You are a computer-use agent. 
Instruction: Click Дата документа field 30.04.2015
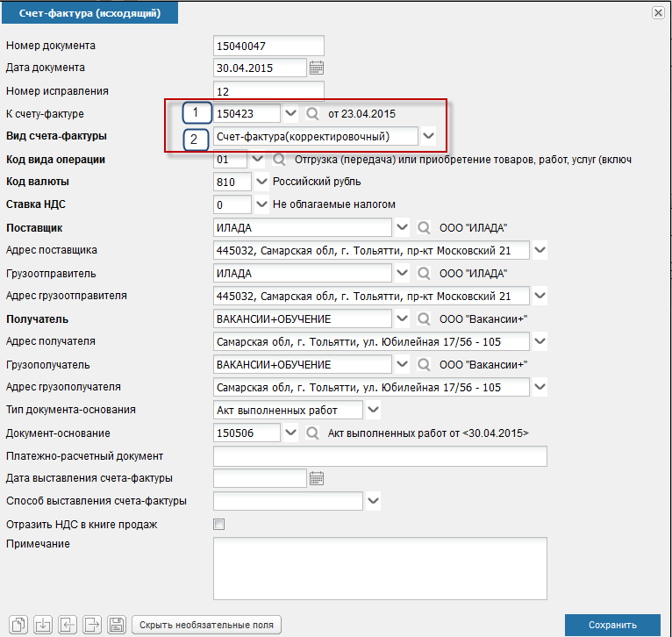(261, 68)
